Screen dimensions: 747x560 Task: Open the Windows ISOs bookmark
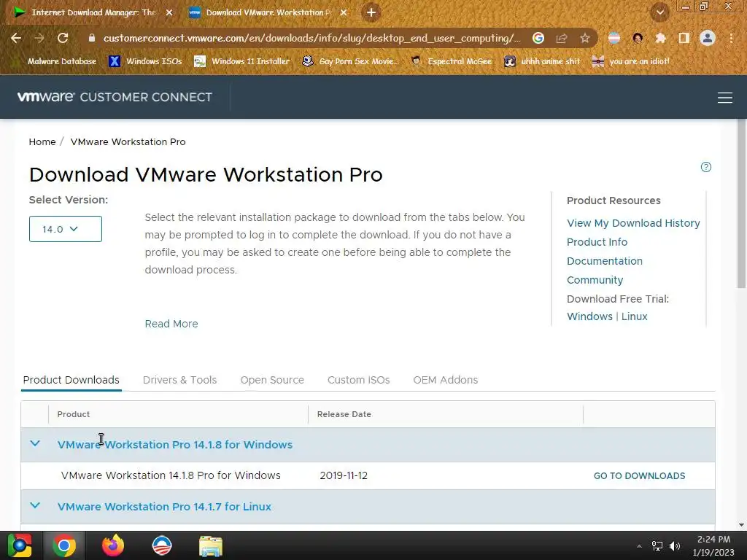(x=145, y=61)
